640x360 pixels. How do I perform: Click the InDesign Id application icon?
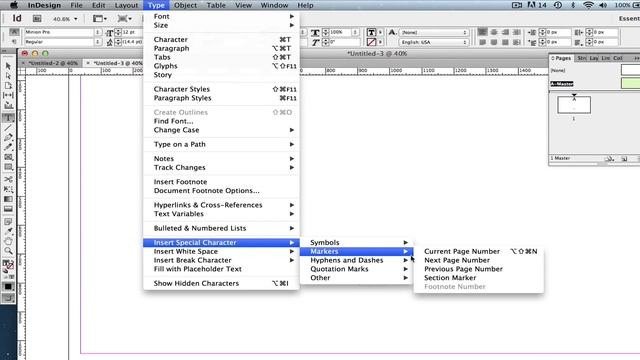[x=17, y=18]
